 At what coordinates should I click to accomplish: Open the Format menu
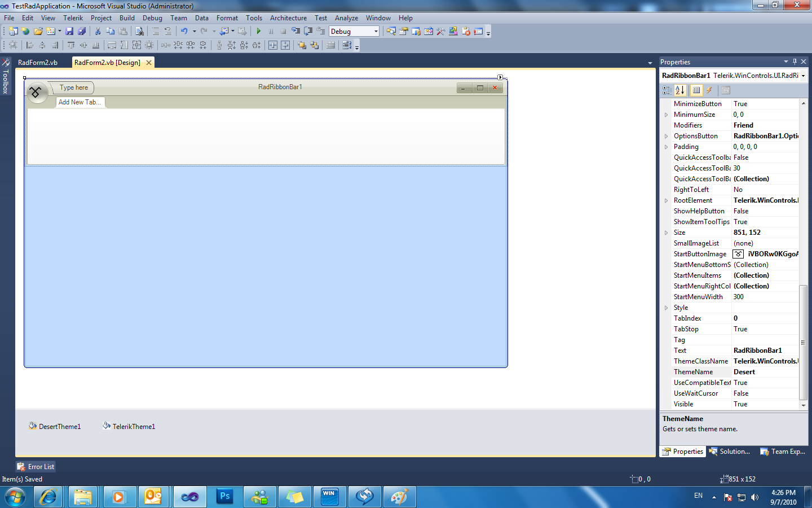[x=227, y=18]
